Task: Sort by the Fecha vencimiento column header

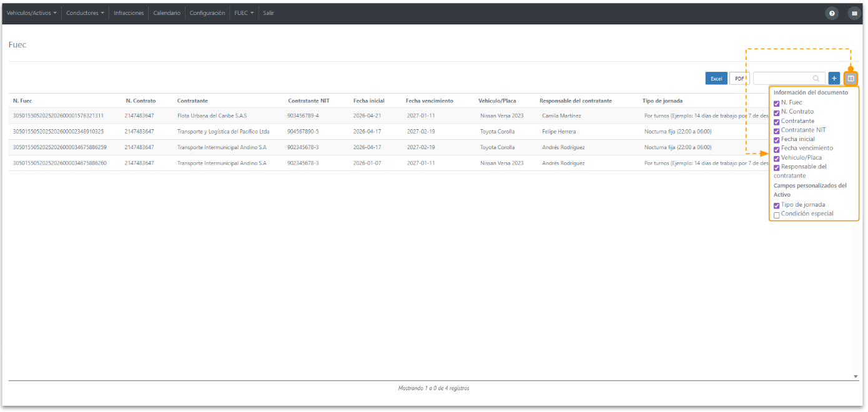Action: [430, 101]
